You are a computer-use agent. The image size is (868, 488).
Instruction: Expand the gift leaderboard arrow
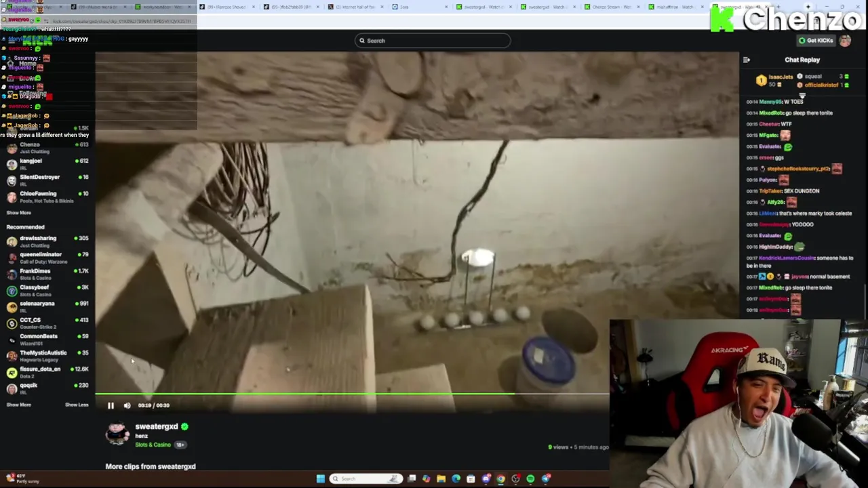[x=802, y=96]
